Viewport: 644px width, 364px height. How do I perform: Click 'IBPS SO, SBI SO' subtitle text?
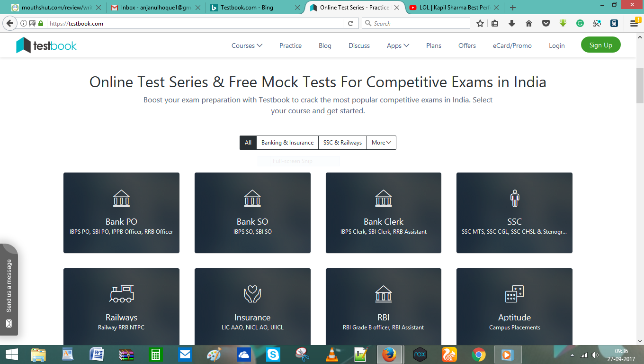[252, 232]
